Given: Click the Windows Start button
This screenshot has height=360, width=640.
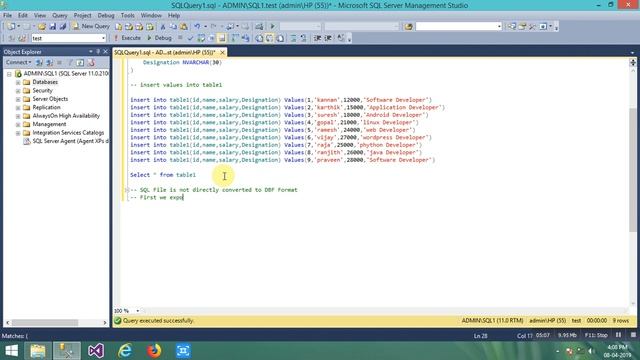Looking at the screenshot, I should click(x=11, y=351).
